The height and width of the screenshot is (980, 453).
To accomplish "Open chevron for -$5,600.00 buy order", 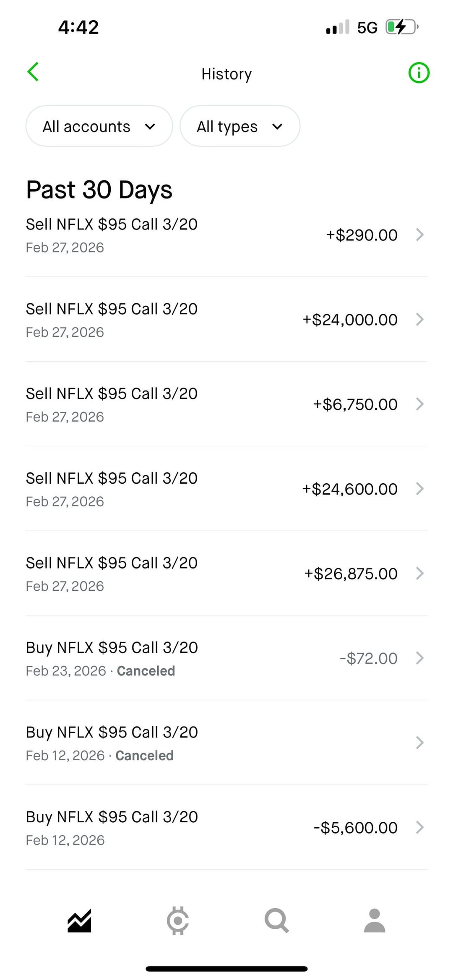I will [x=419, y=827].
